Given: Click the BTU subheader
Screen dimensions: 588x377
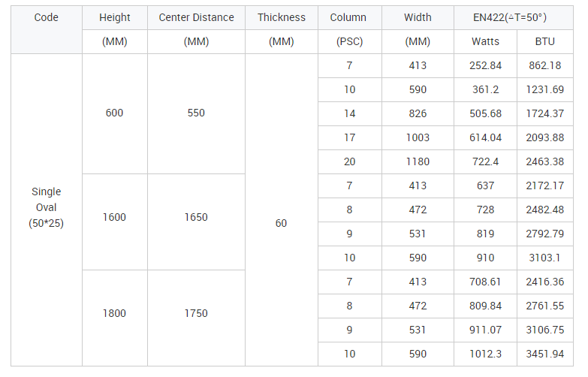Looking at the screenshot, I should 545,41.
